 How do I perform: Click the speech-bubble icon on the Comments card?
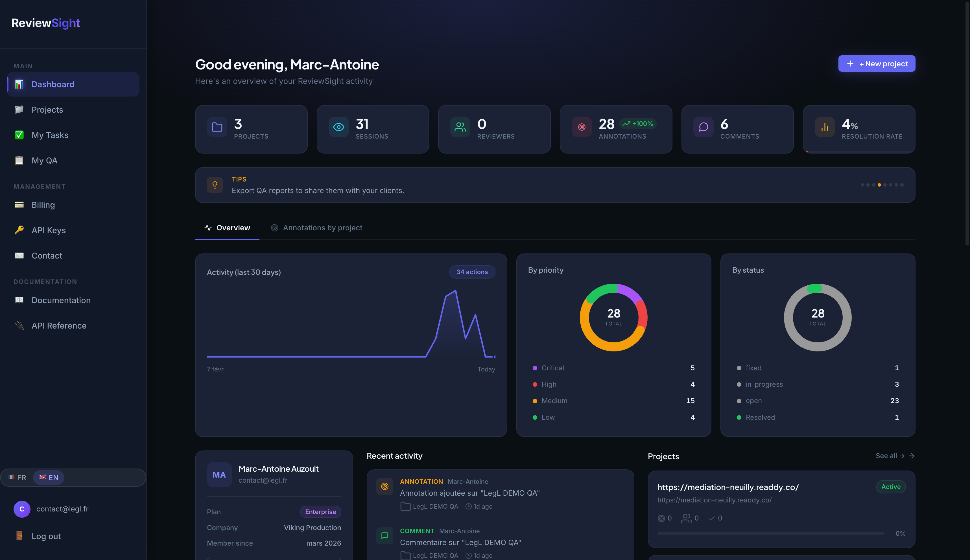point(703,126)
